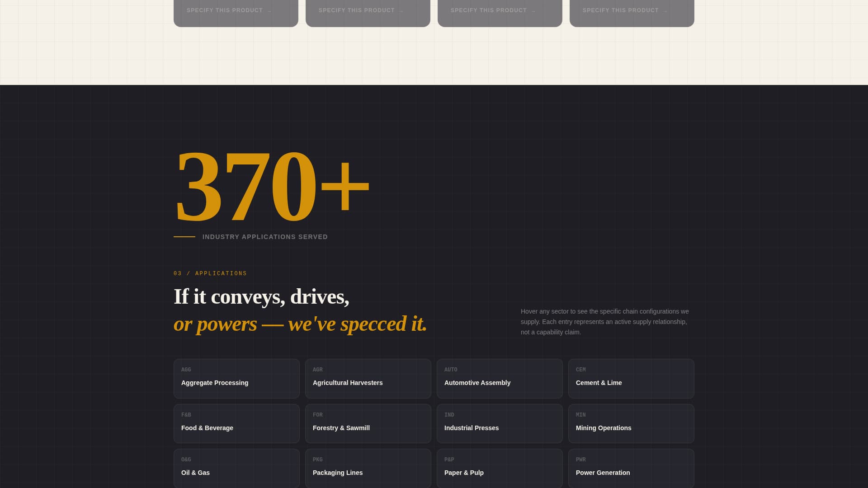Open the Oil & Gas sector card

[236, 468]
